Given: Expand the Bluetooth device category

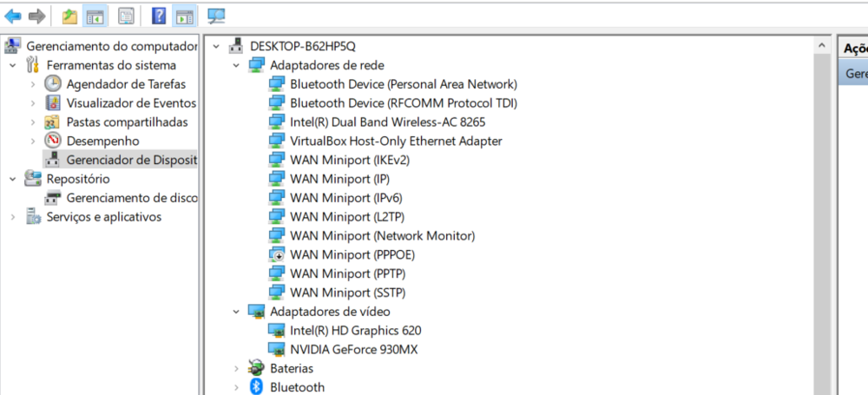Looking at the screenshot, I should pos(237,387).
